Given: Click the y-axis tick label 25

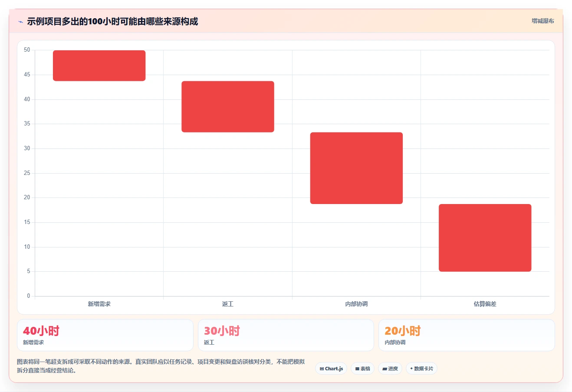Looking at the screenshot, I should (x=27, y=173).
